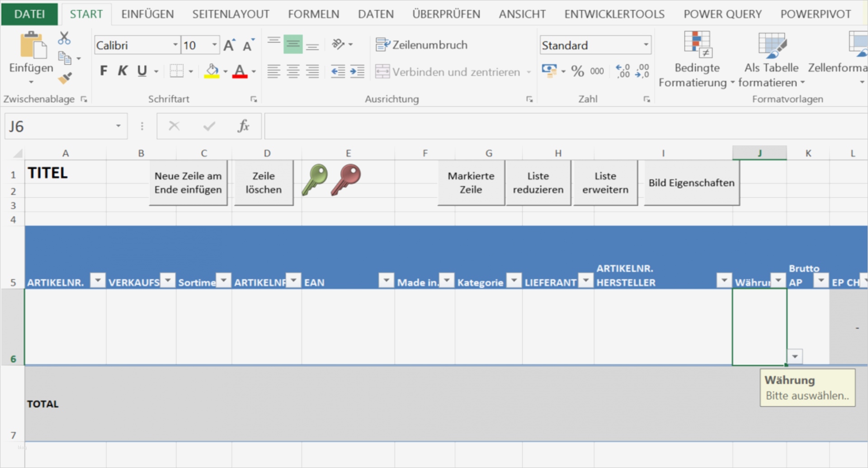The width and height of the screenshot is (868, 468).
Task: Click the green key icon on the worksheet
Action: click(315, 180)
